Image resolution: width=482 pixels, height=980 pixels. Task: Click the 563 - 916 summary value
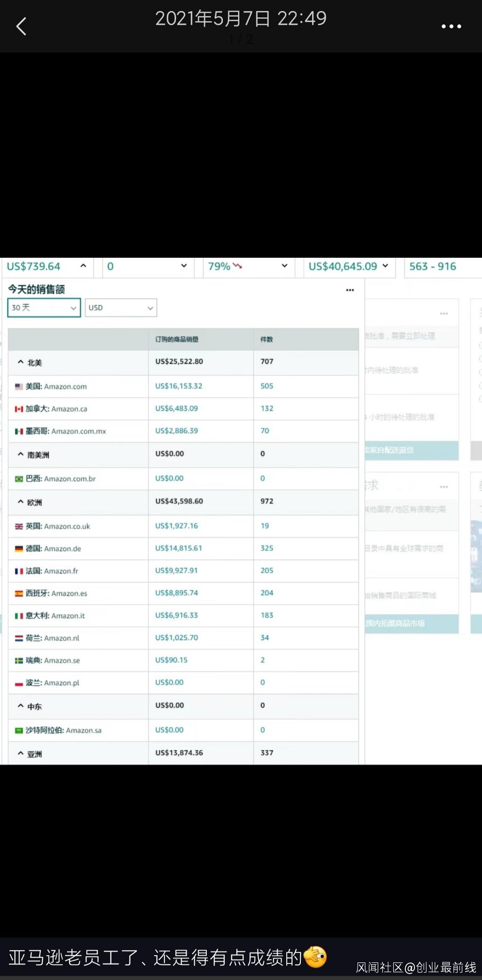(x=432, y=267)
